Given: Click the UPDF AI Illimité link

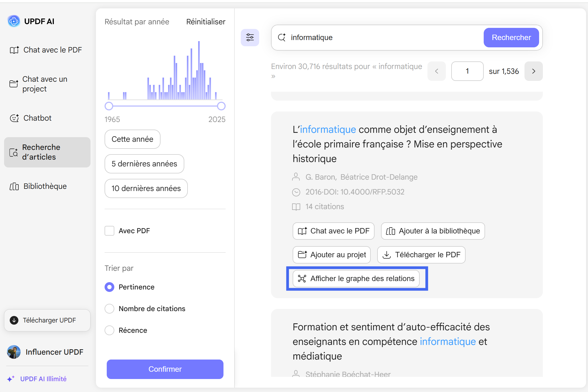Looking at the screenshot, I should [x=43, y=379].
